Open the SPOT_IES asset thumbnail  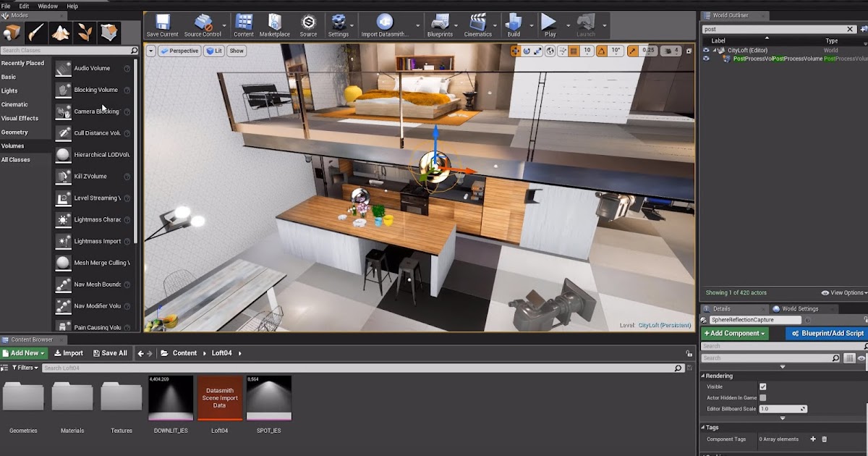268,397
